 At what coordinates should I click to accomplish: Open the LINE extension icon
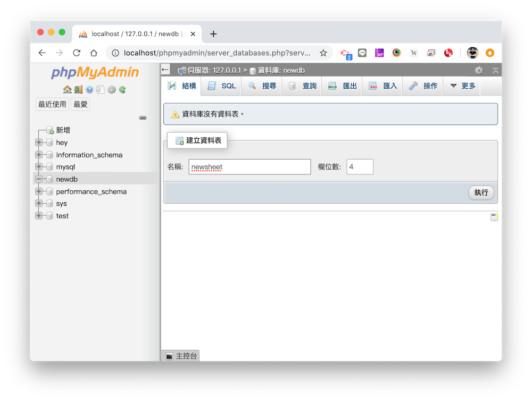[x=362, y=53]
